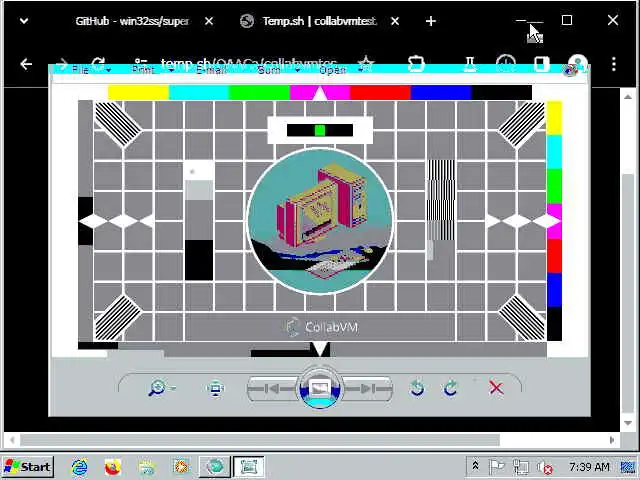Open the zoom magnifier control in Photo Viewer
Image resolution: width=640 pixels, height=480 pixels.
point(162,388)
